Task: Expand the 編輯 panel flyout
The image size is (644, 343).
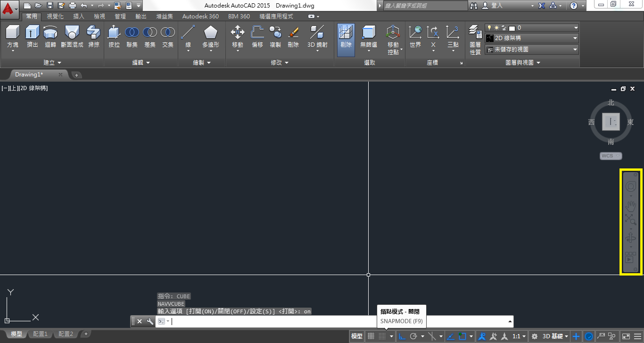Action: pyautogui.click(x=141, y=62)
